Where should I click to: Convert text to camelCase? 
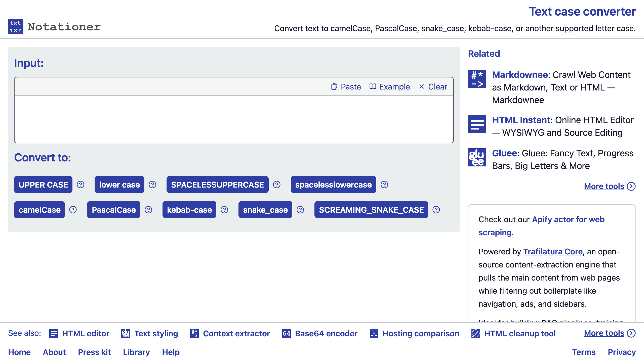pos(39,210)
